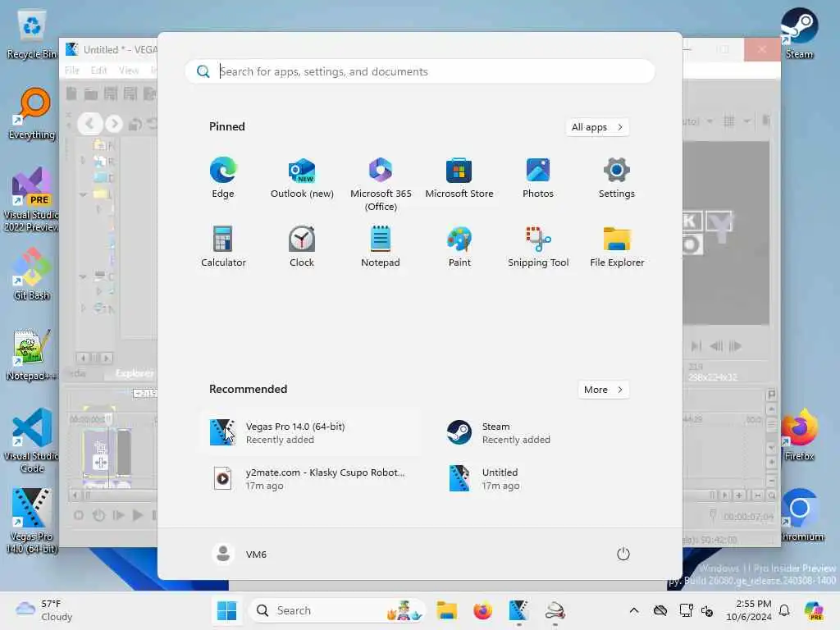Open File Explorer from taskbar
The width and height of the screenshot is (840, 630).
point(447,610)
